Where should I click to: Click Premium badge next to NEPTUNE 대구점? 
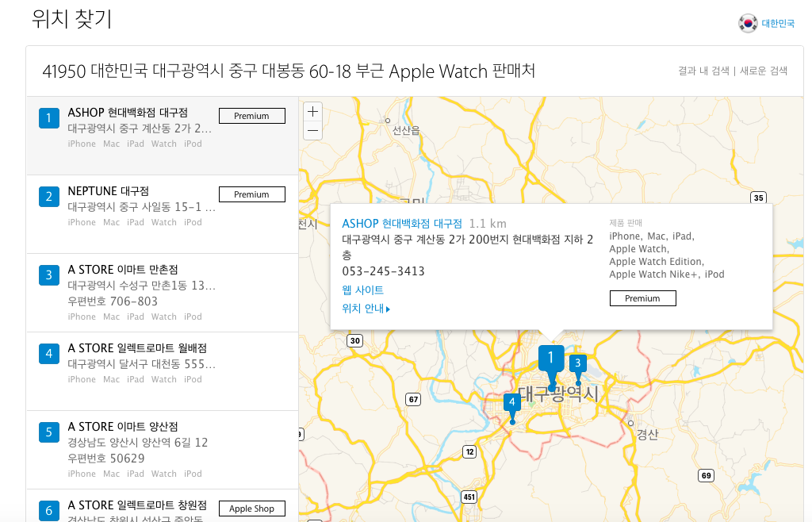[x=251, y=194]
